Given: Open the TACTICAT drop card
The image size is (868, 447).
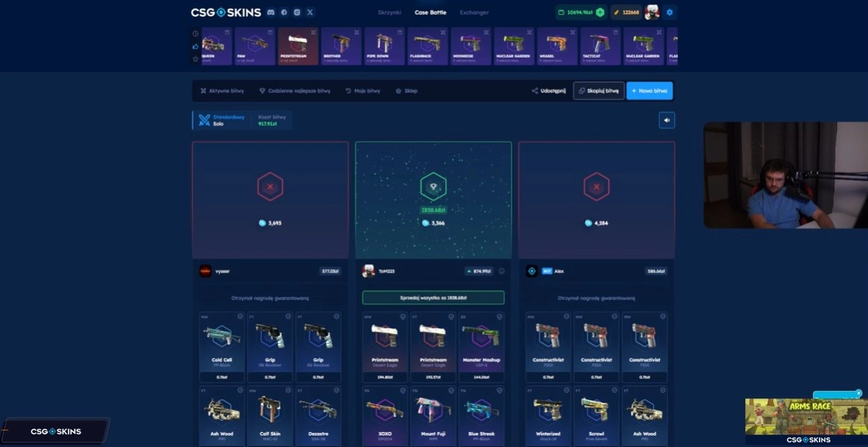Looking at the screenshot, I should pos(600,46).
